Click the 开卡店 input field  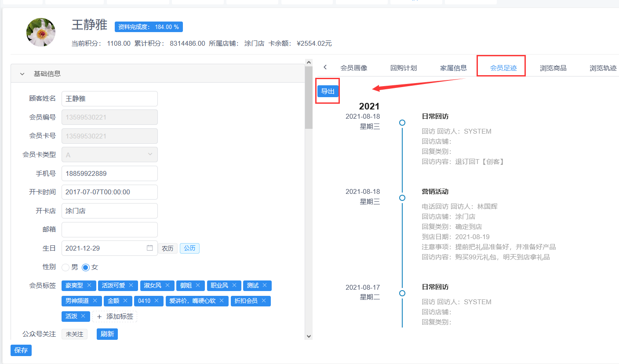[x=109, y=211]
